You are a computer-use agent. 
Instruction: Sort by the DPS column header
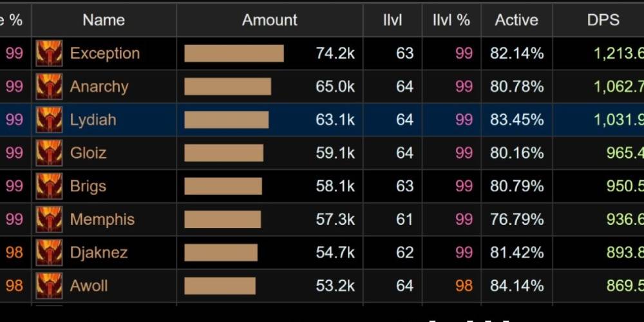point(603,20)
